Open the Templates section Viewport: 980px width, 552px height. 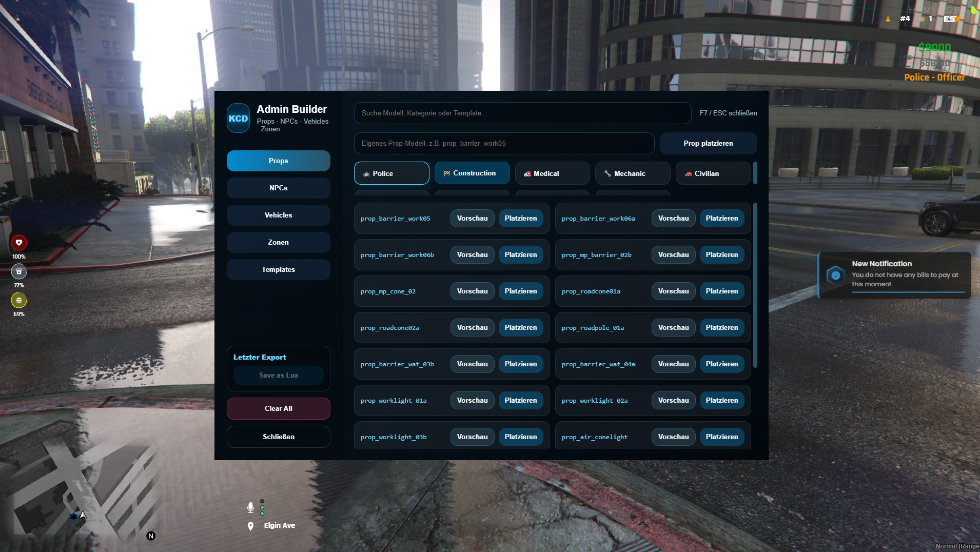tap(279, 270)
